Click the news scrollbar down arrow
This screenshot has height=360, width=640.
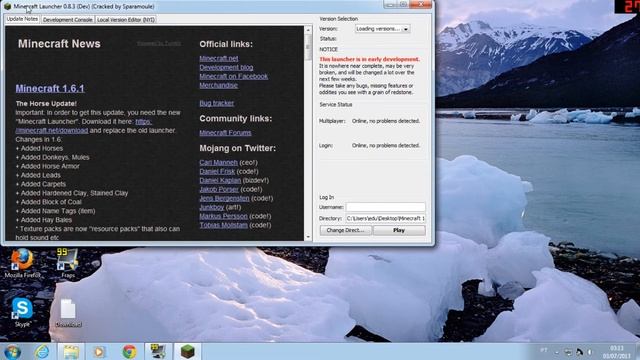[x=308, y=237]
